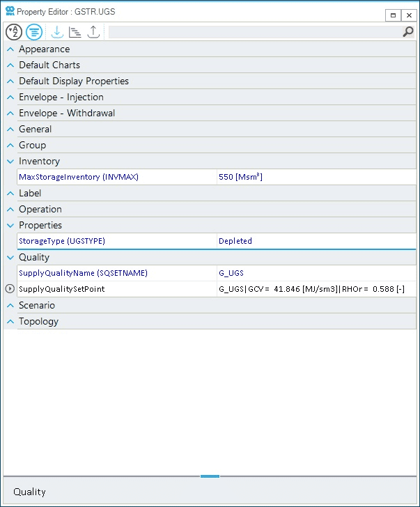
Task: Select the StorageType (UGSTYPE) label
Action: pyautogui.click(x=62, y=241)
